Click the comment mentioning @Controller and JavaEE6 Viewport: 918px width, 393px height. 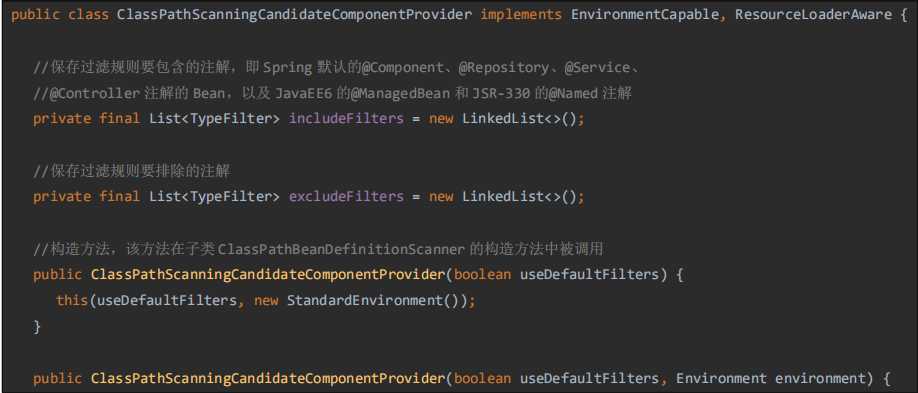[x=333, y=93]
